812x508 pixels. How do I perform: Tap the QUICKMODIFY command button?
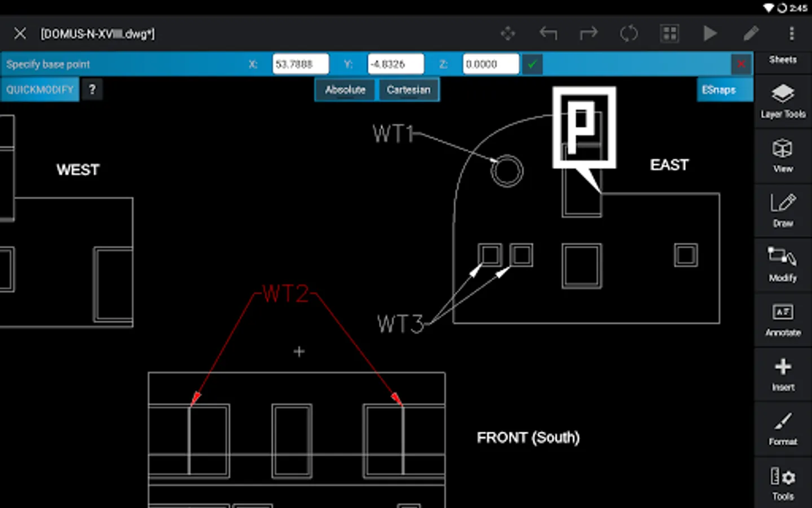[x=39, y=90]
